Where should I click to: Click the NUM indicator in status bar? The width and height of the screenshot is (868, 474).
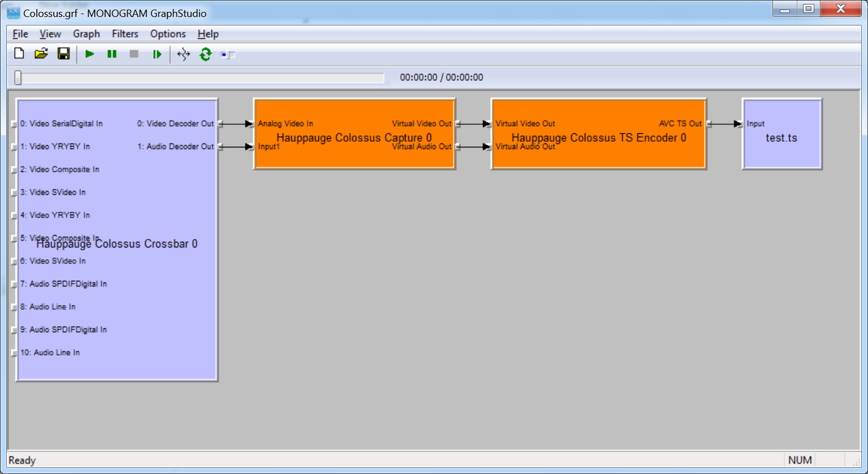point(800,460)
